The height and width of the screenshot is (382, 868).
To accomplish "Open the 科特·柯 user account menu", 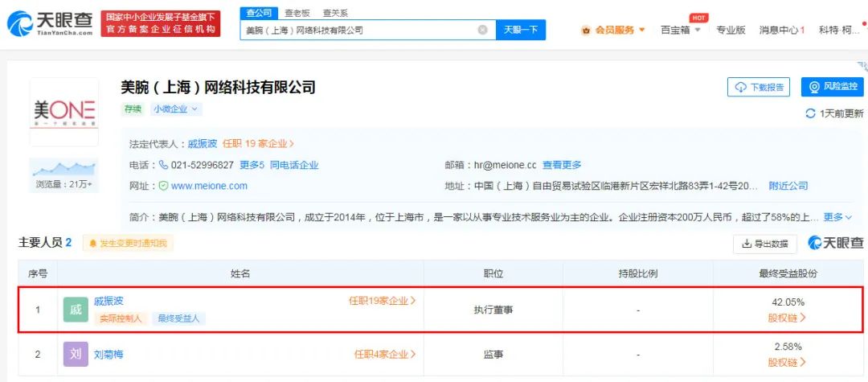I will click(x=839, y=30).
